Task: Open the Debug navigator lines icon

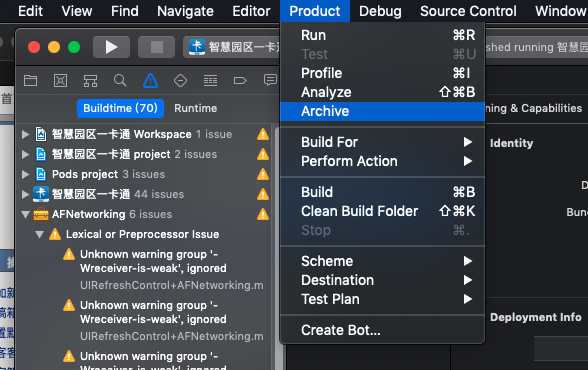Action: (x=210, y=80)
